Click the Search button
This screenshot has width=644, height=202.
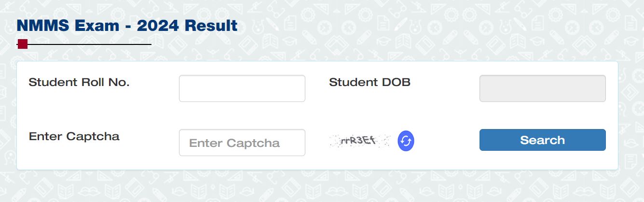coord(542,140)
